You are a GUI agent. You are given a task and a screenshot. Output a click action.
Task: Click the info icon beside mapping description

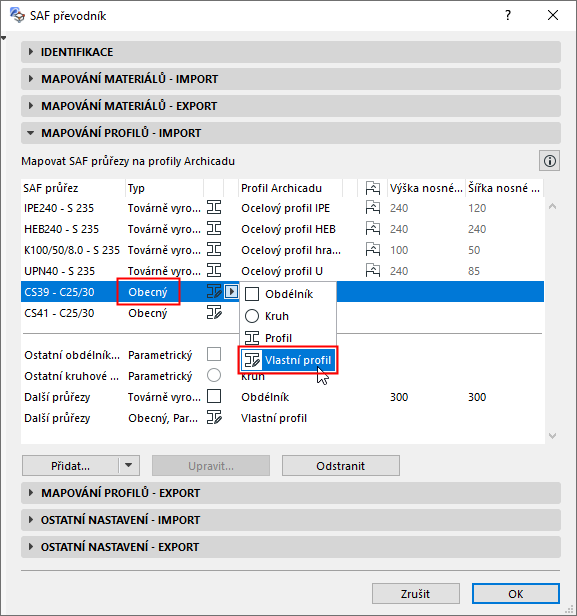click(x=550, y=161)
